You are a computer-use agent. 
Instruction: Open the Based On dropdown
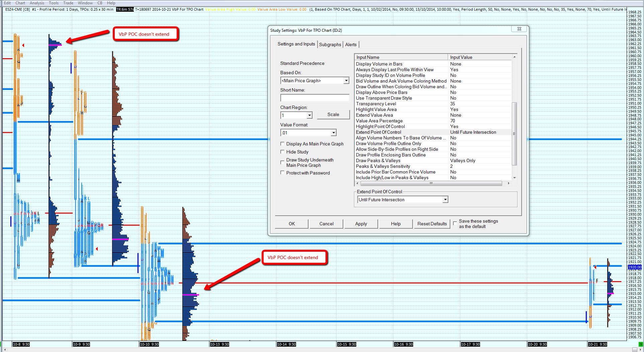(x=346, y=81)
